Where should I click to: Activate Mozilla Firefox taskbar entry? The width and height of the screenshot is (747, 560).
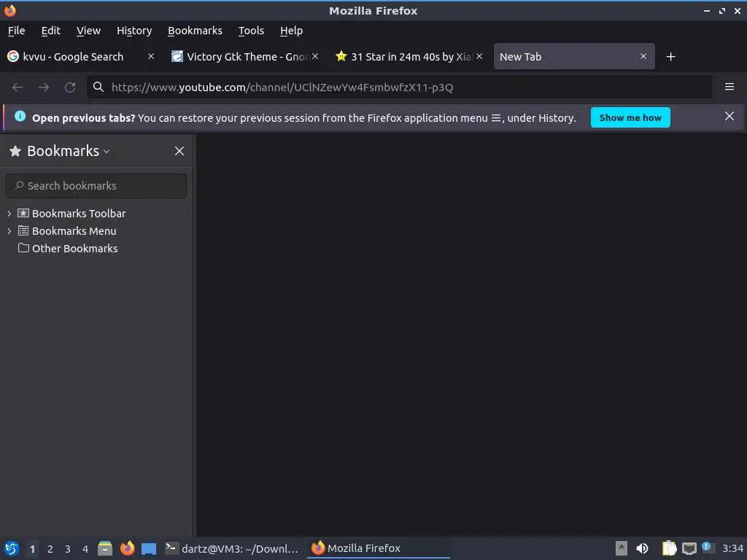click(379, 548)
